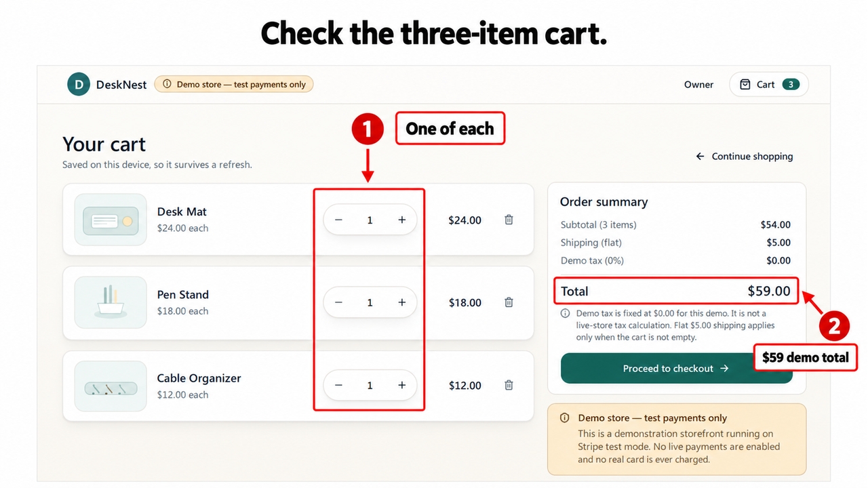The width and height of the screenshot is (868, 488).
Task: Click Cable Organizer trash icon
Action: click(509, 385)
